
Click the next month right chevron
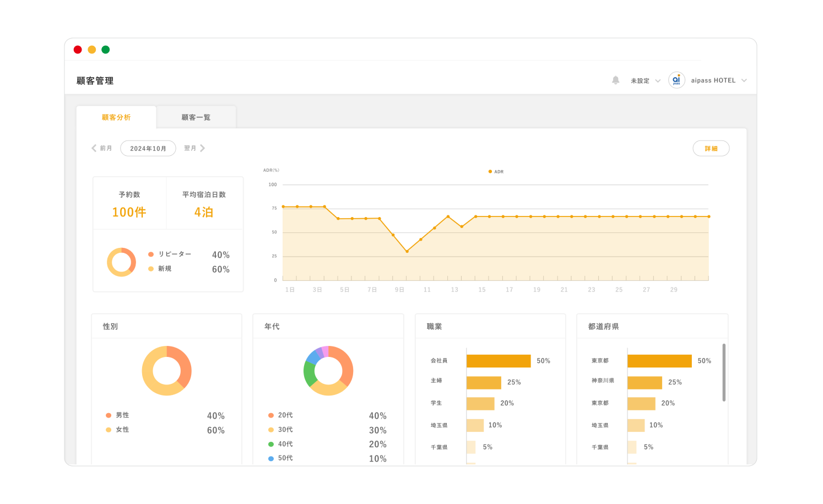[x=203, y=148]
